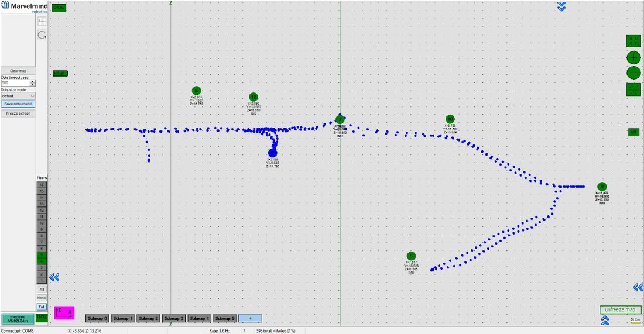This screenshot has height=334, width=644.
Task: Click the fit-to-screen arrows icon
Action: pos(633,41)
